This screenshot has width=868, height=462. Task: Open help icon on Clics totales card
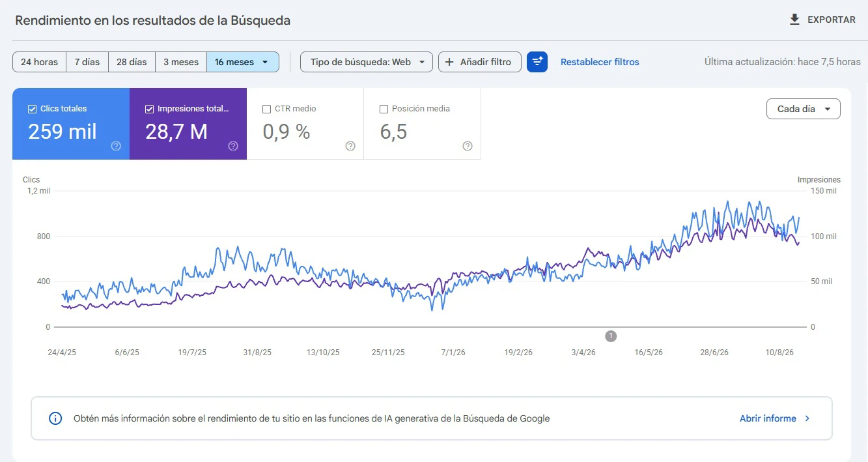click(x=116, y=146)
